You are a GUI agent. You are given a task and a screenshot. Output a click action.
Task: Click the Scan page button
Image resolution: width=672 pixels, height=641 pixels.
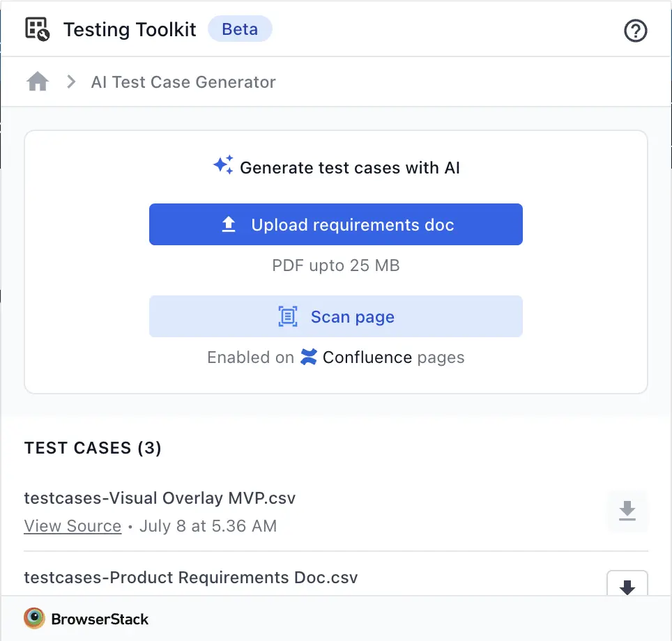[x=335, y=316]
